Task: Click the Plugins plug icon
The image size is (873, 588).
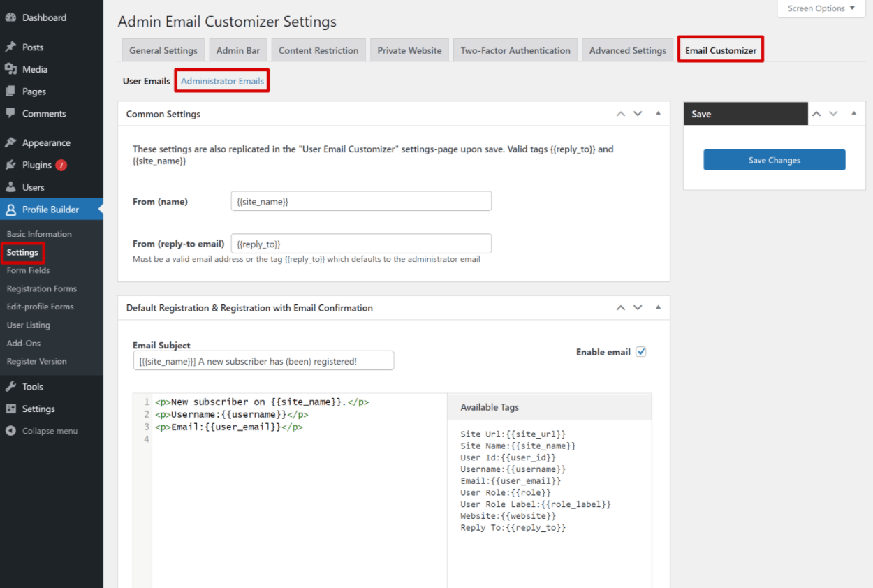Action: 10,165
